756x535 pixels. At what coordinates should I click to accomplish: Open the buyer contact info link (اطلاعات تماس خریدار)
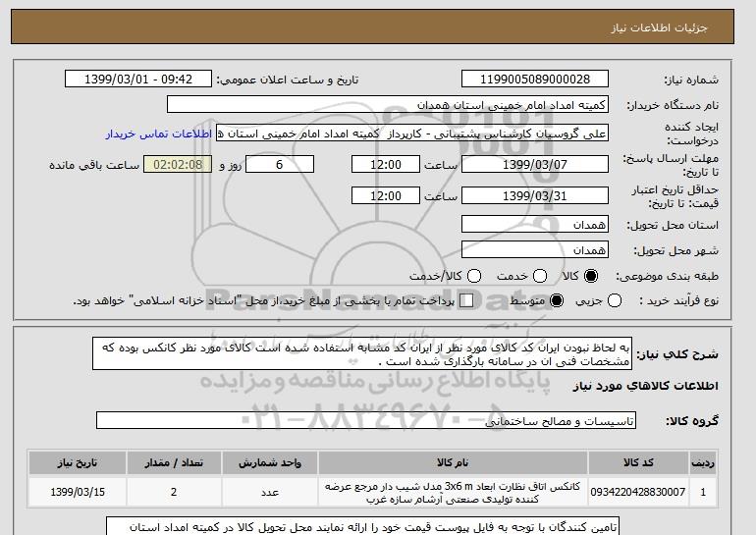click(159, 134)
